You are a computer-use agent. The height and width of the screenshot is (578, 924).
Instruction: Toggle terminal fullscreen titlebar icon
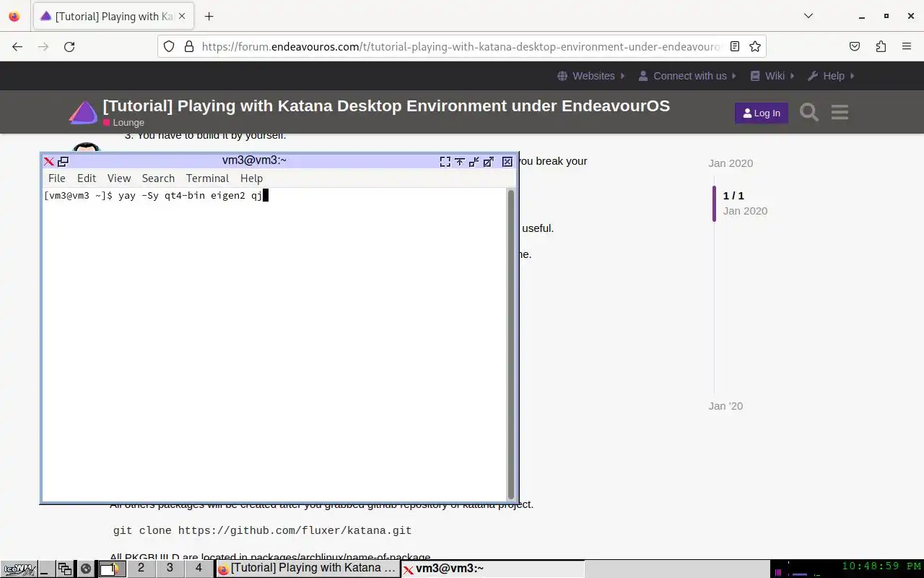point(445,162)
